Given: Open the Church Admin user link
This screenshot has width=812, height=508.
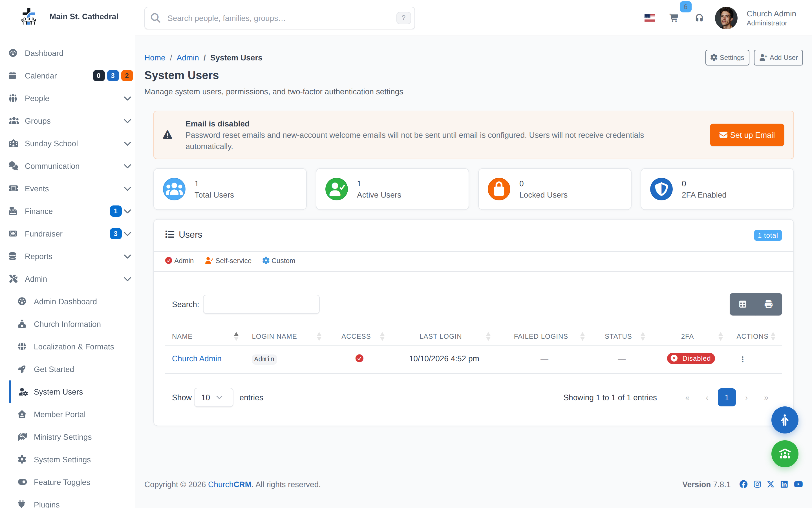Looking at the screenshot, I should click(197, 358).
